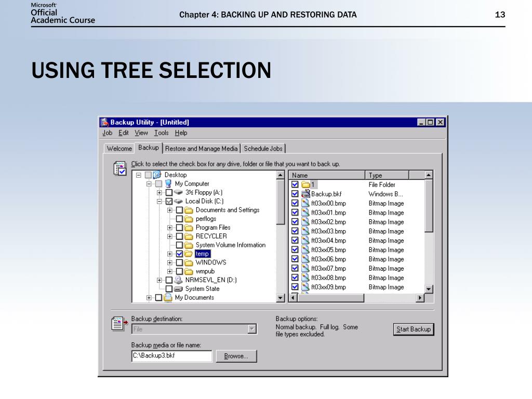Screen dimensions: 532x399
Task: Click the Documents and Settings folder icon
Action: coord(189,210)
